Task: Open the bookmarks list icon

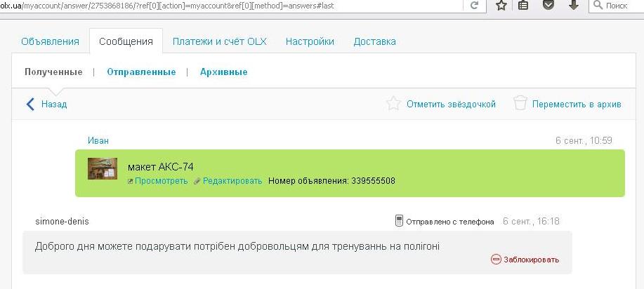Action: [x=523, y=5]
